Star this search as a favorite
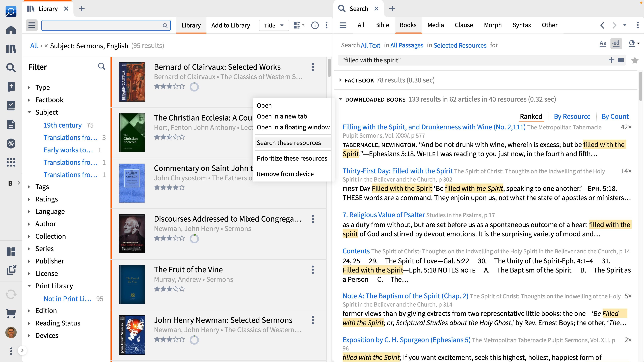The width and height of the screenshot is (644, 362). 634,60
